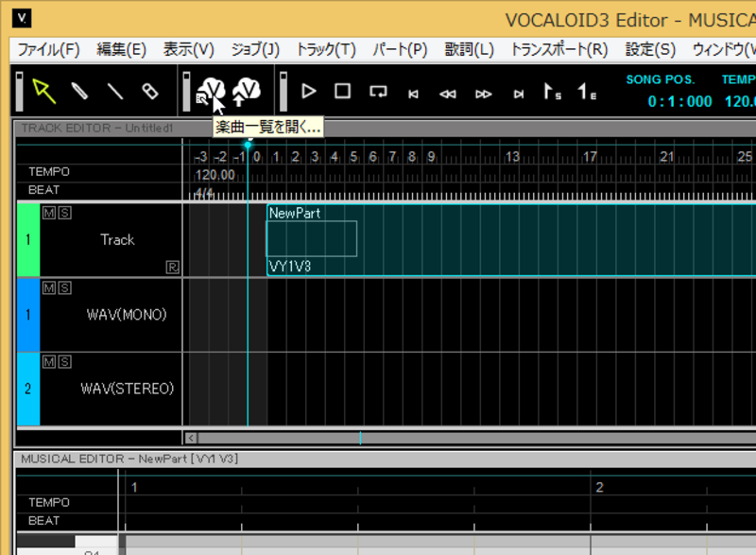
Task: Toggle loop playback button
Action: (378, 92)
